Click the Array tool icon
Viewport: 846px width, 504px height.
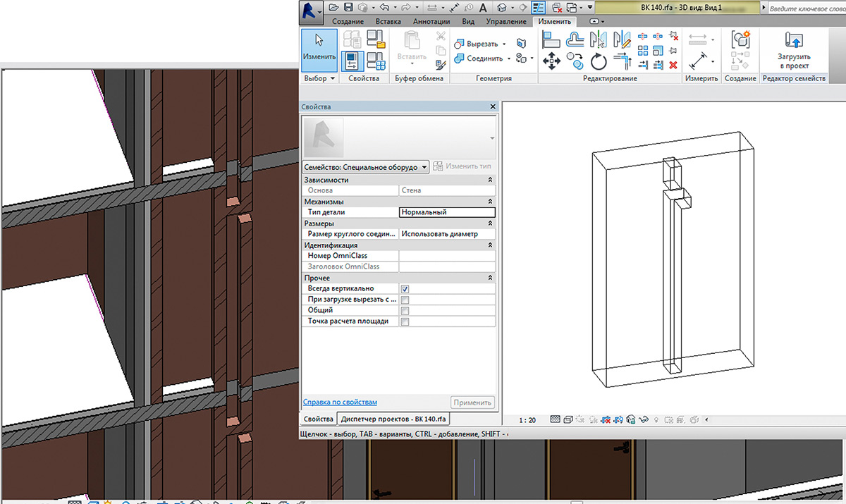pyautogui.click(x=643, y=50)
